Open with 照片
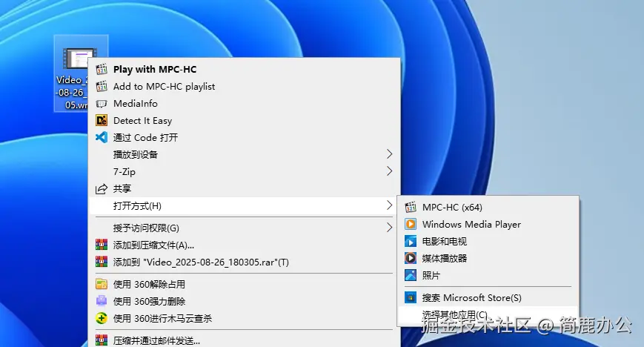Screen dimensions: 644x347 click(x=488, y=275)
